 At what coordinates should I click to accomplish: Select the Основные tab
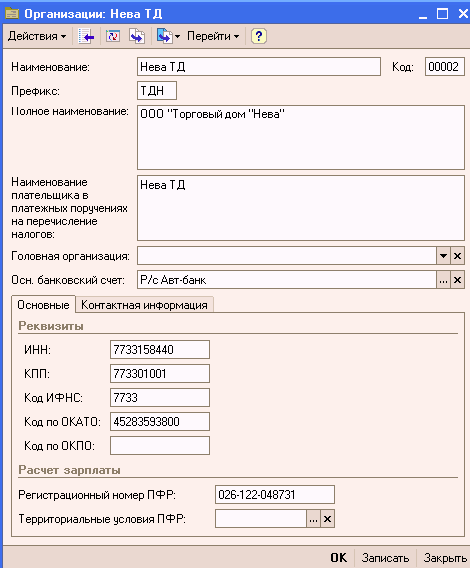pos(43,305)
